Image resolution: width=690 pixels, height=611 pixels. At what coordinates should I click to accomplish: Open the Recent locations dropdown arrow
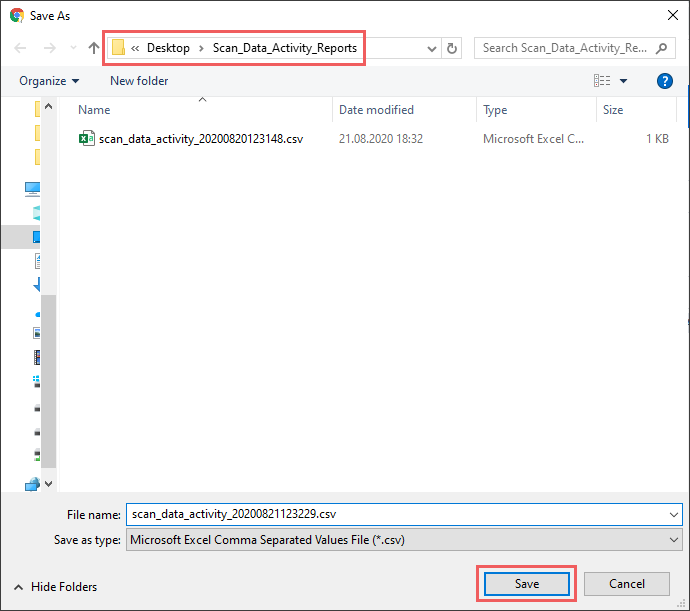tap(72, 48)
